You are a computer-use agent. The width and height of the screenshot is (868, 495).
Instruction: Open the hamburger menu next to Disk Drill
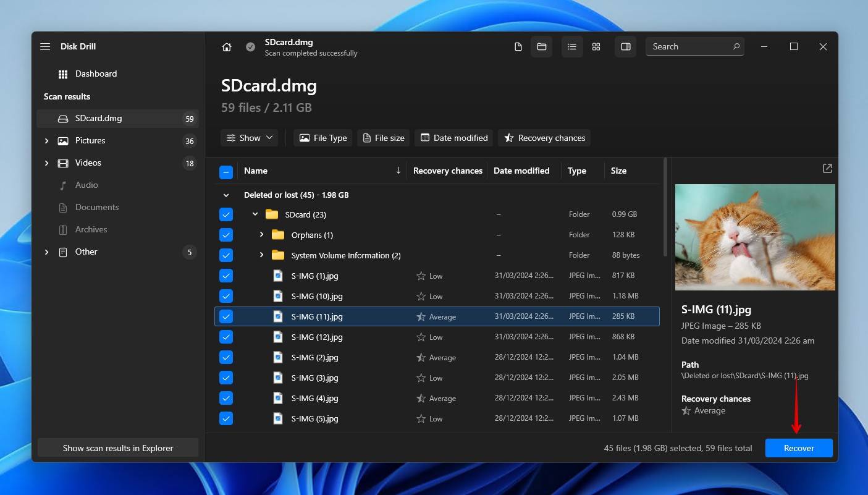tap(45, 47)
